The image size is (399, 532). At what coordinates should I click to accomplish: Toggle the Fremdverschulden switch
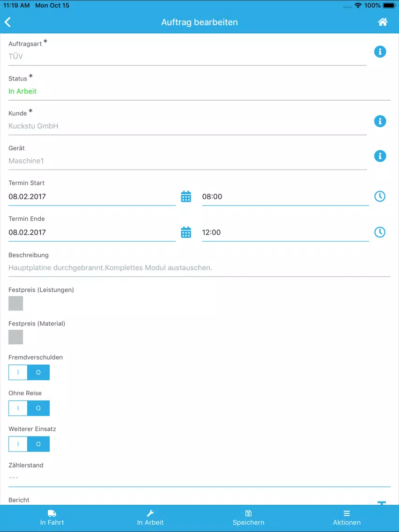coord(29,372)
